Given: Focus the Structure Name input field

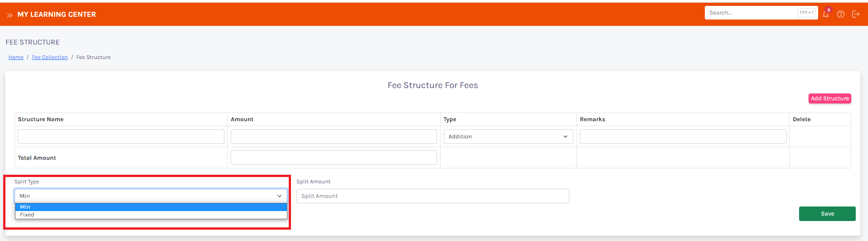Looking at the screenshot, I should (x=121, y=137).
